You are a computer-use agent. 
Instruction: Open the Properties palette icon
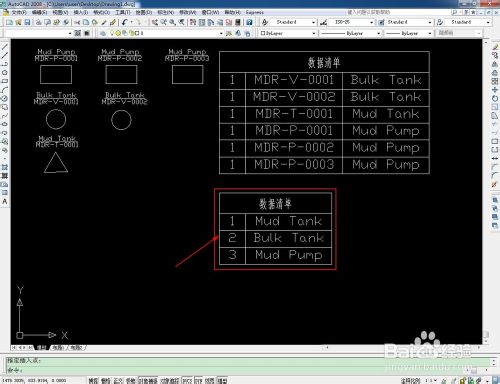[x=193, y=22]
